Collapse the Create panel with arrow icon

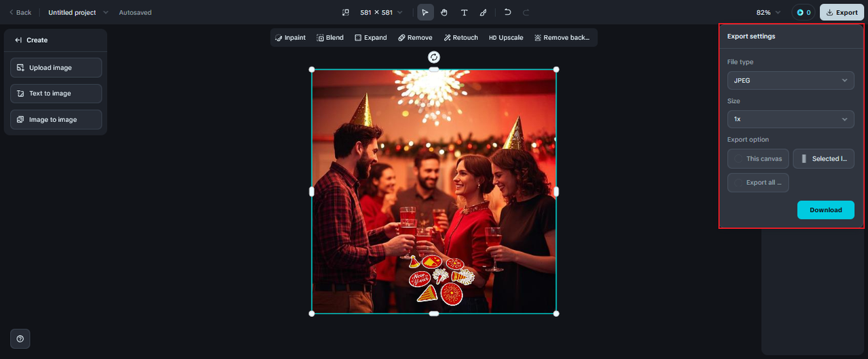pyautogui.click(x=18, y=40)
